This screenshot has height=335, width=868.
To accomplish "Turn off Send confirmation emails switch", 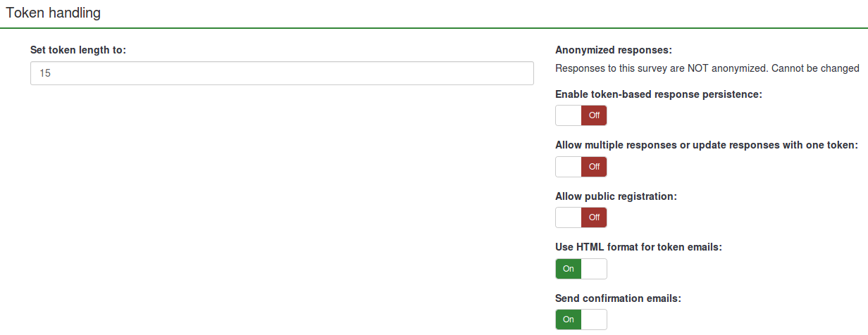I will click(x=581, y=320).
